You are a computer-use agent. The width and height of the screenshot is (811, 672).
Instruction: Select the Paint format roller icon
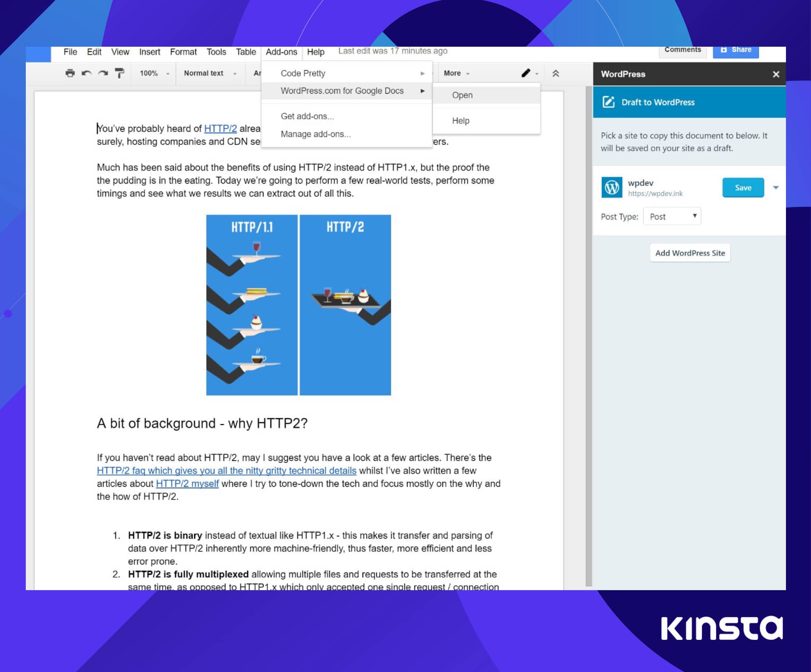119,73
